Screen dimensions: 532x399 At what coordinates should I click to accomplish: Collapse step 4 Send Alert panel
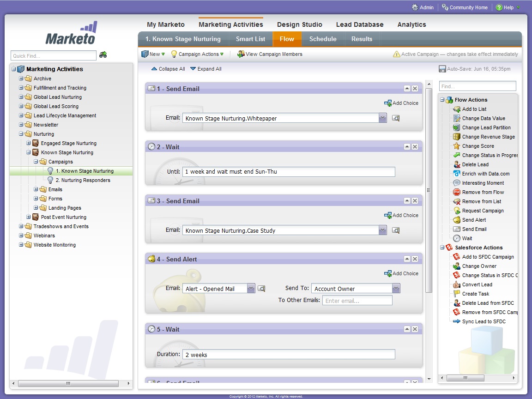click(407, 259)
